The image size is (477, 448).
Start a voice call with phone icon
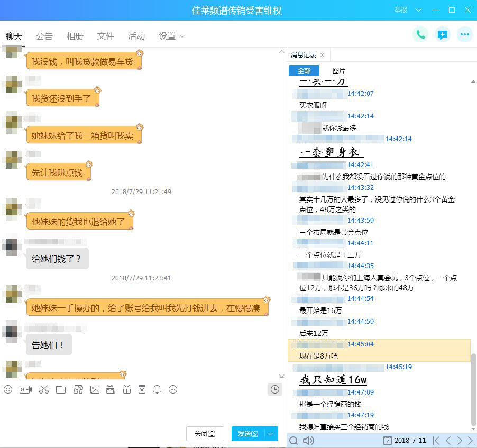[420, 35]
